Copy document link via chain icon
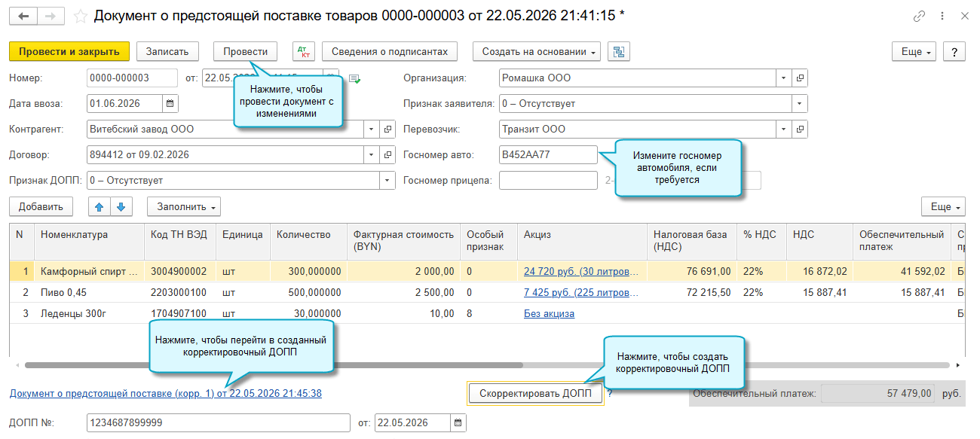 pyautogui.click(x=919, y=16)
